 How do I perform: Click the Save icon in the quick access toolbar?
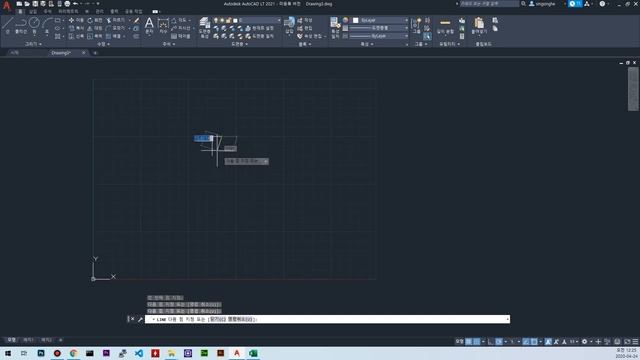point(35,4)
